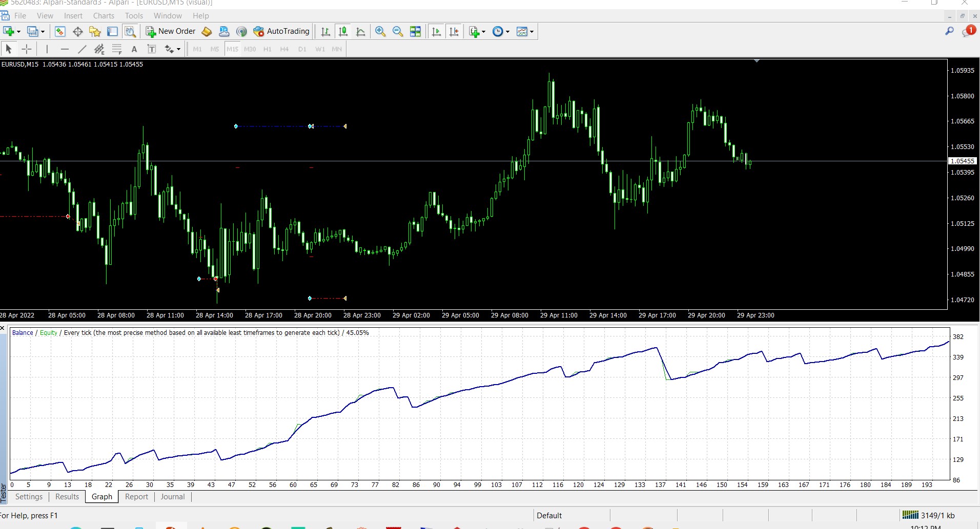The width and height of the screenshot is (980, 529).
Task: Click the Profiles icon
Action: point(32,32)
